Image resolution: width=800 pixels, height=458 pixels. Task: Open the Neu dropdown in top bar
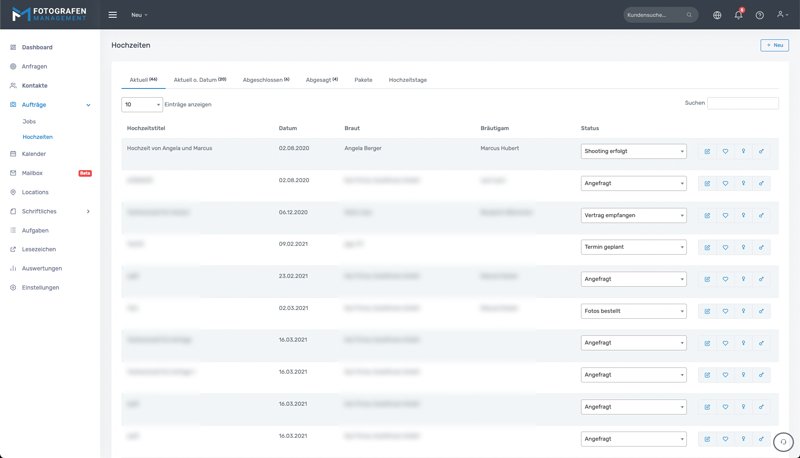(139, 15)
